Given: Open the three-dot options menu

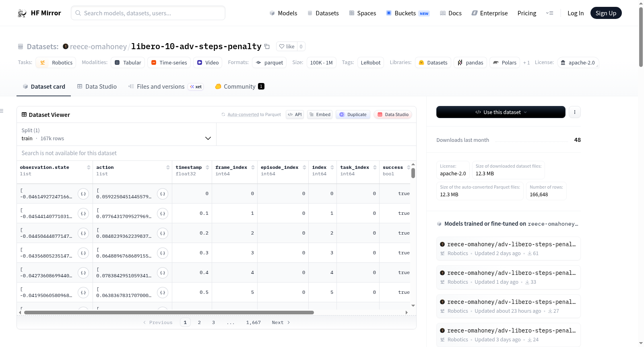Looking at the screenshot, I should click(575, 112).
